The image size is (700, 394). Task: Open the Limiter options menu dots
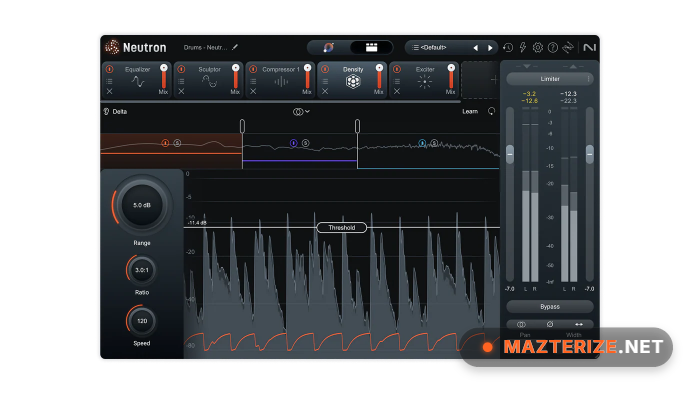(x=588, y=79)
